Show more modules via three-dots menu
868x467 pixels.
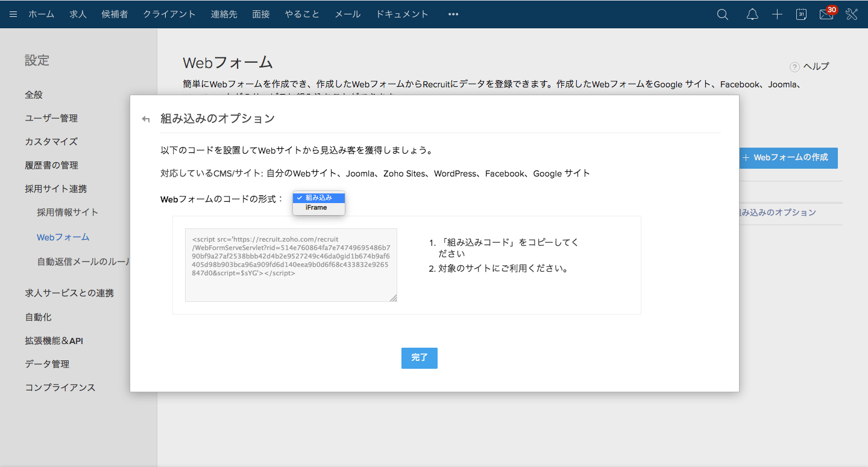[x=453, y=14]
